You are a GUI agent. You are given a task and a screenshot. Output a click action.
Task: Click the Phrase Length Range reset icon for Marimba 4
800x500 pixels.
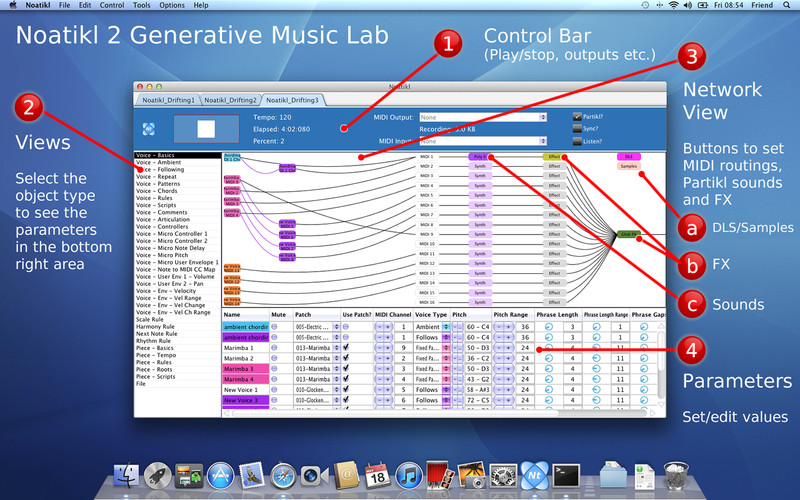click(x=596, y=379)
